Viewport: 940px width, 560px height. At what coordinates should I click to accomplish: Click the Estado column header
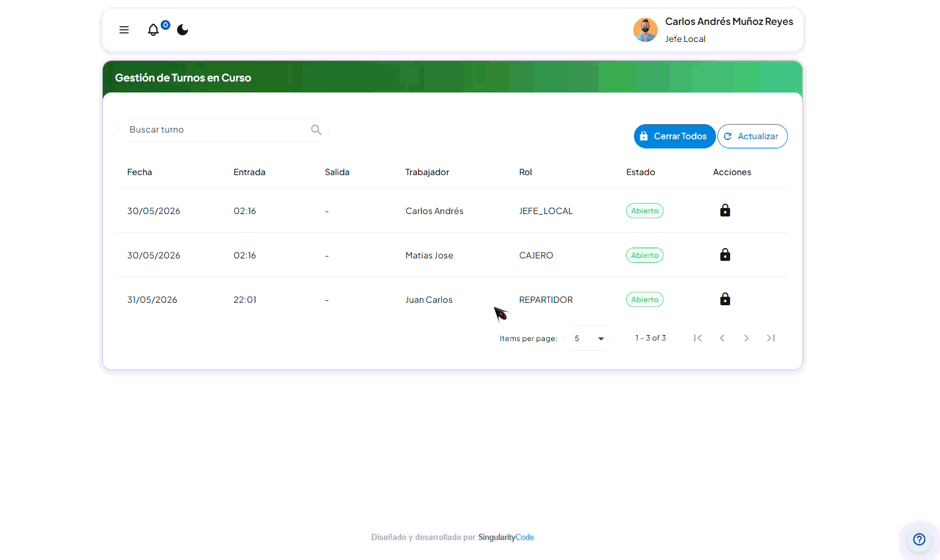641,172
